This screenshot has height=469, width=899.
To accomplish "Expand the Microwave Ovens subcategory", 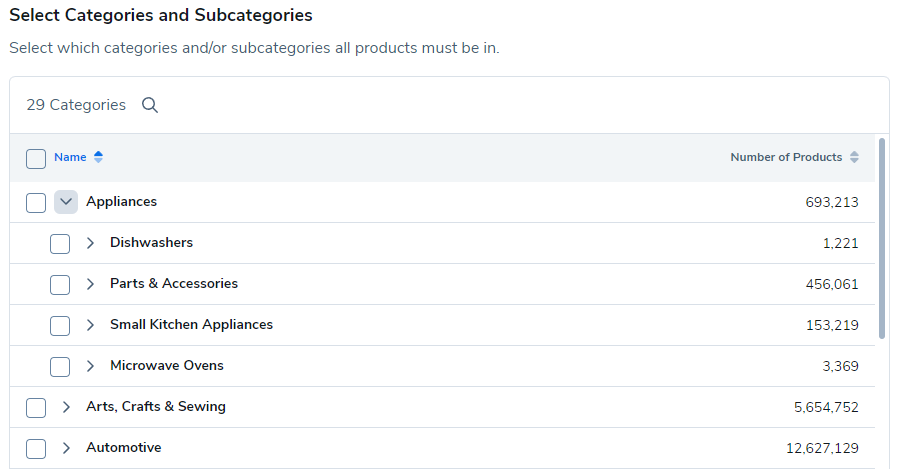I will 90,366.
